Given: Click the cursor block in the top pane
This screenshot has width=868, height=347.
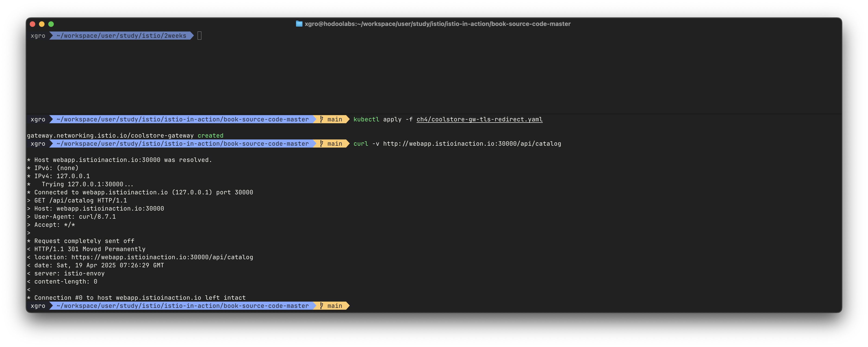Looking at the screenshot, I should [x=199, y=35].
